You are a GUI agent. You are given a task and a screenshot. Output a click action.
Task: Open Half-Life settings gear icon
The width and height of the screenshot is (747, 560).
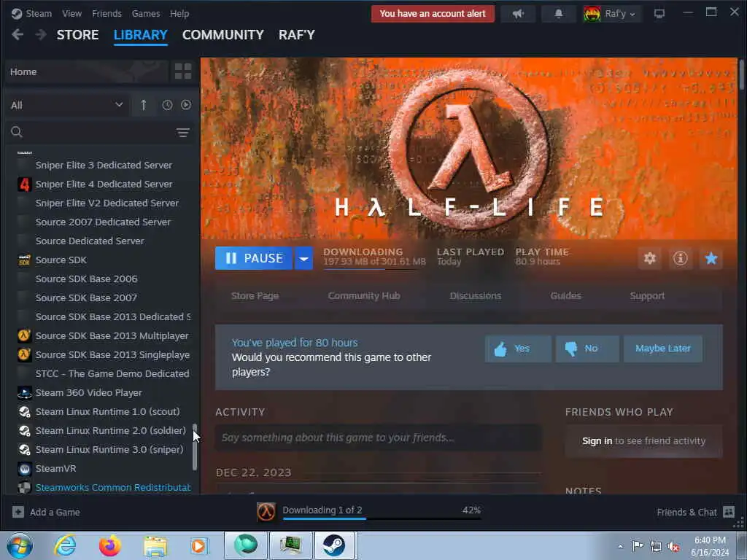coord(650,258)
